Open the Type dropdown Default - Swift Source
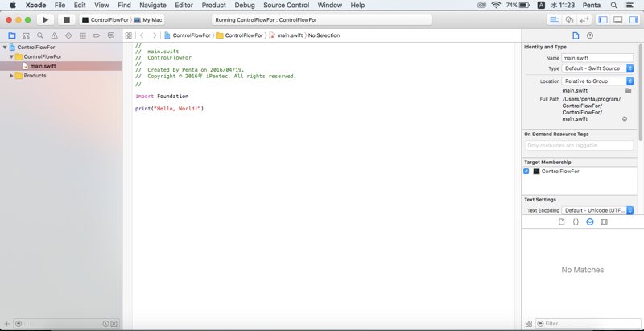644x331 pixels. (x=597, y=68)
